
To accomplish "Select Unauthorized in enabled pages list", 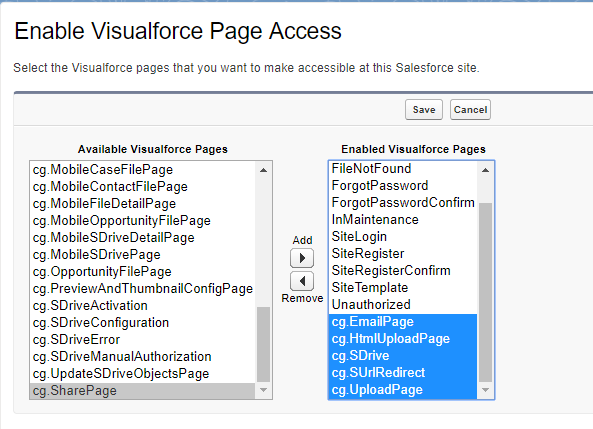I will 403,305.
